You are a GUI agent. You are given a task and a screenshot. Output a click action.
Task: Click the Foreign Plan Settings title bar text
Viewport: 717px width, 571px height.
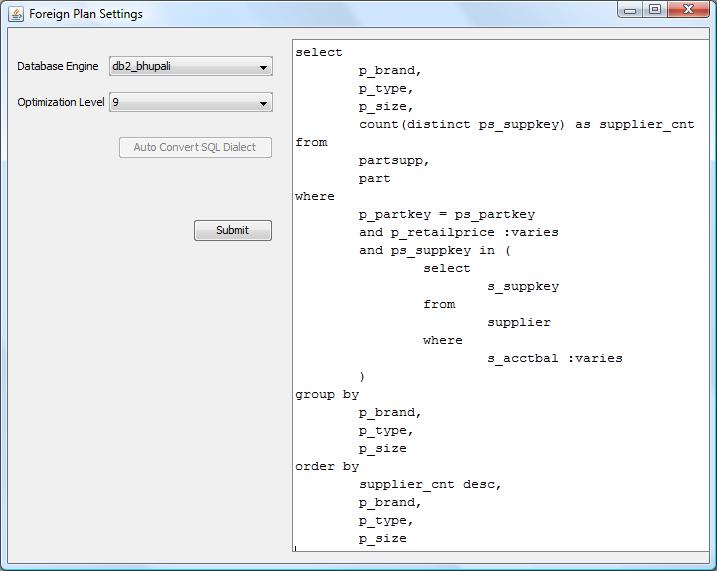click(86, 14)
